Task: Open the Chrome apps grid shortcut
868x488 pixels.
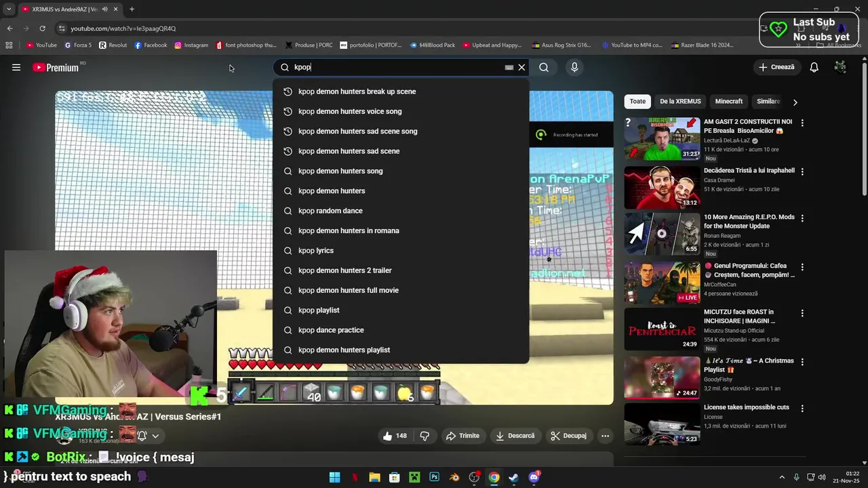Action: coord(9,45)
